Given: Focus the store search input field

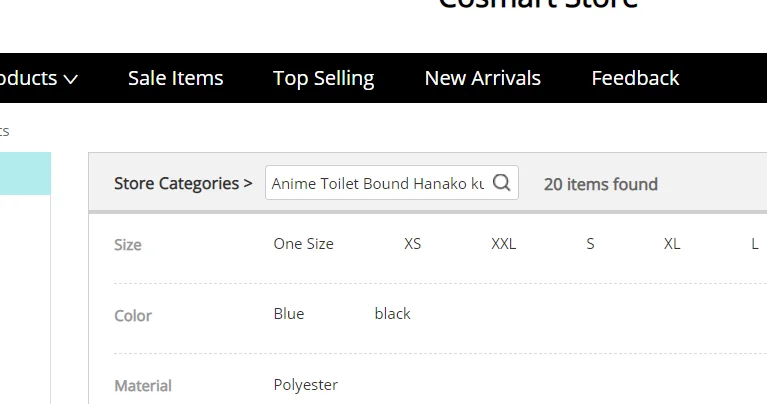Looking at the screenshot, I should (x=378, y=183).
